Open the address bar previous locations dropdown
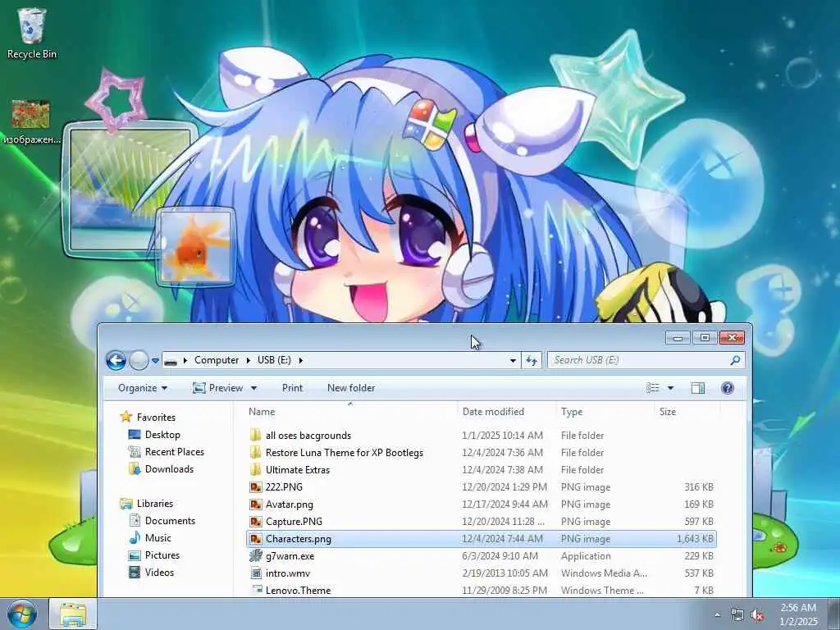Image resolution: width=840 pixels, height=630 pixels. pos(513,361)
